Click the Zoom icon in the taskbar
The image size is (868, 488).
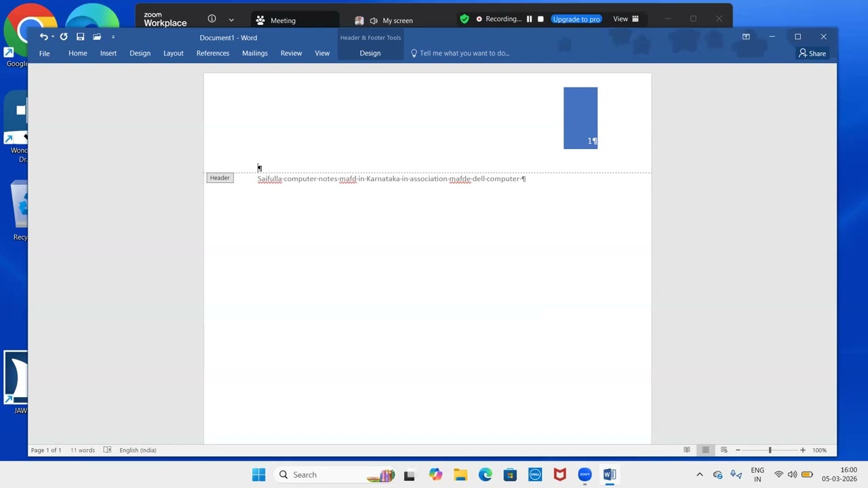click(585, 475)
